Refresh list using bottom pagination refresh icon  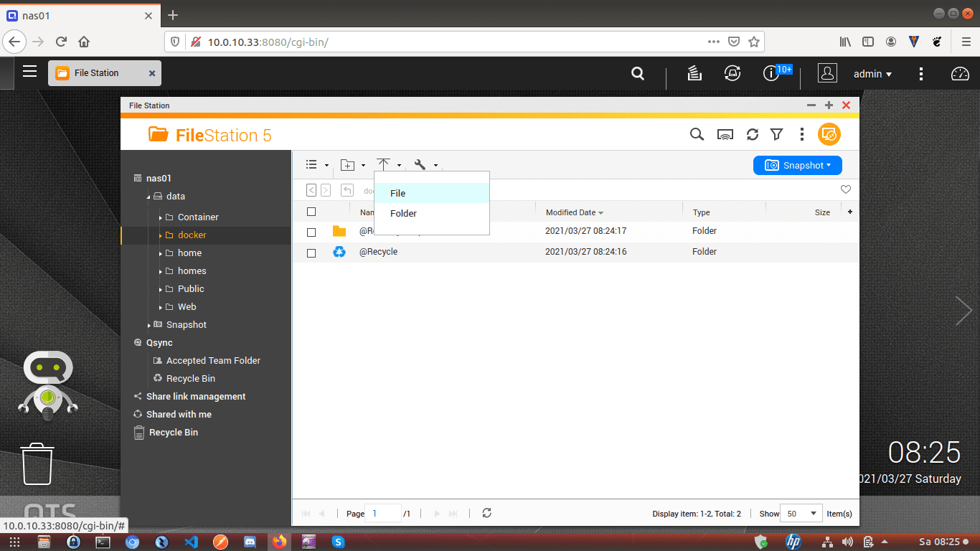click(x=486, y=513)
